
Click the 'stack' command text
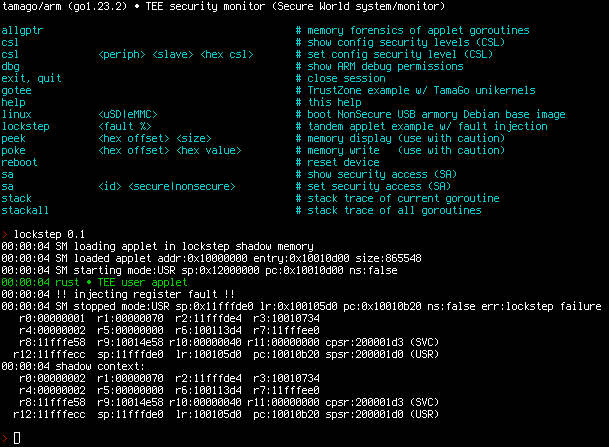click(16, 198)
